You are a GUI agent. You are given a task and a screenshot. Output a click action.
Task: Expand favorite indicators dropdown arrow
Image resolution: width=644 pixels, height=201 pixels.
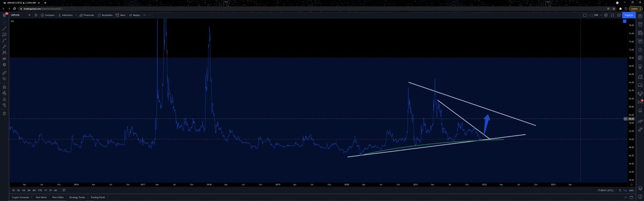76,15
